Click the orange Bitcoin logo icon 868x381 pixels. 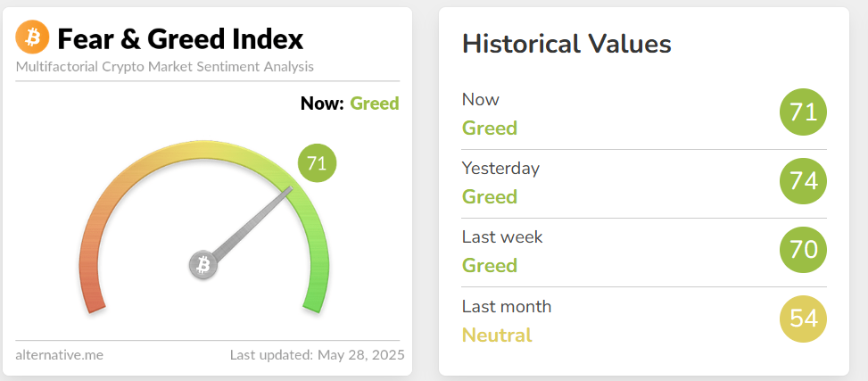click(x=34, y=37)
